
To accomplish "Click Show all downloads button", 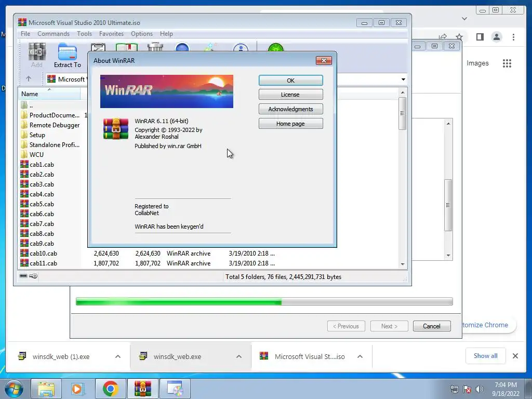I will pos(486,356).
